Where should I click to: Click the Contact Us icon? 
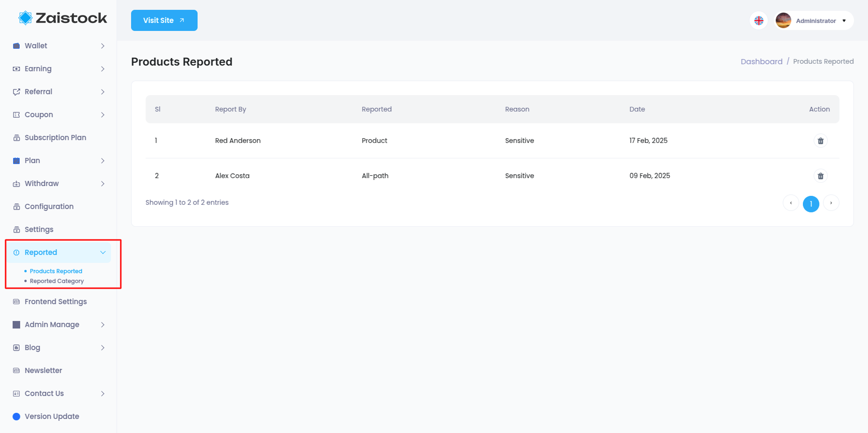(16, 394)
